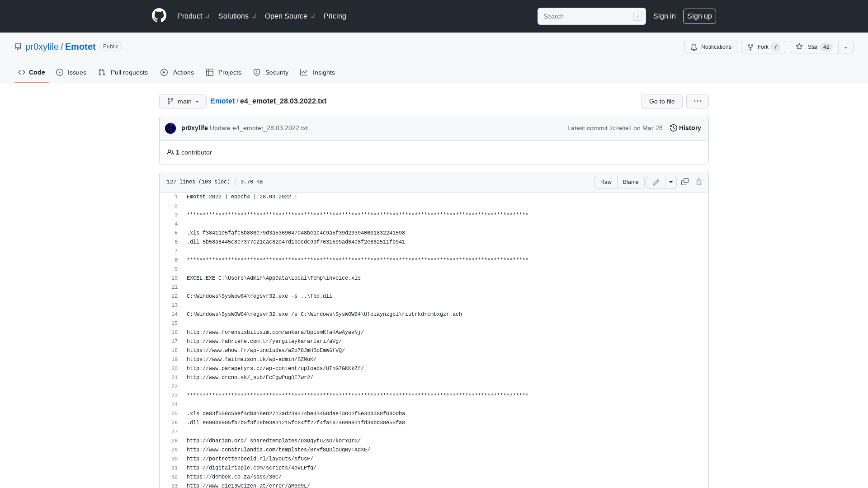Open Notifications for this repo
This screenshot has height=488, width=868.
(x=711, y=47)
